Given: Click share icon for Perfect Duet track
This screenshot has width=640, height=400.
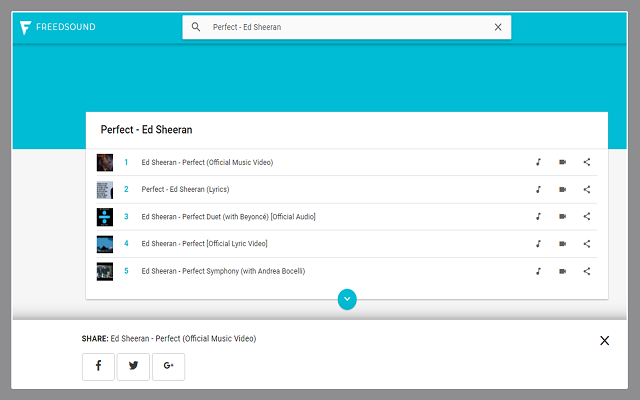Looking at the screenshot, I should point(587,216).
